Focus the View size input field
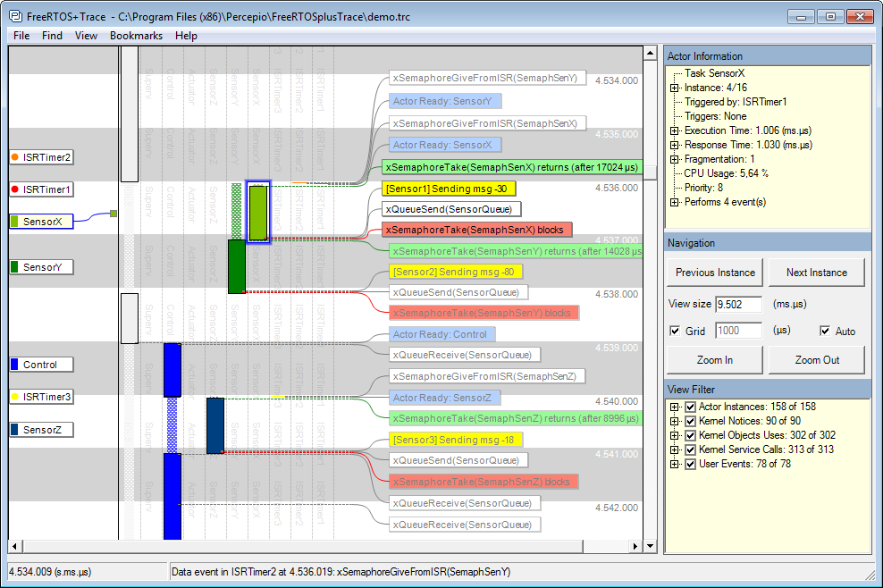The width and height of the screenshot is (883, 588). 738,304
